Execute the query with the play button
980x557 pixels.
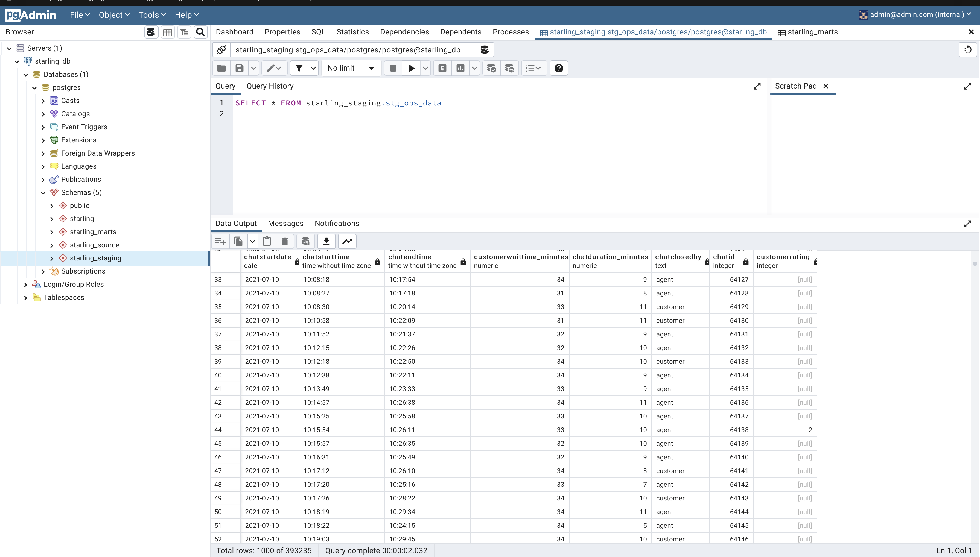[x=411, y=68]
